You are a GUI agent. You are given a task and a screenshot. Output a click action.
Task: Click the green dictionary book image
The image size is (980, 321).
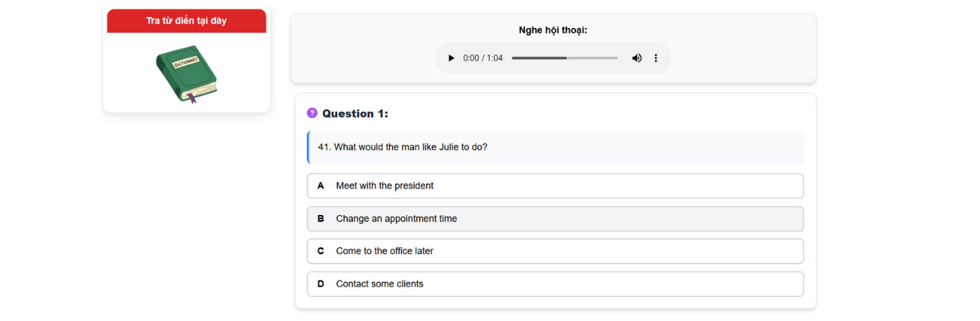pos(186,73)
